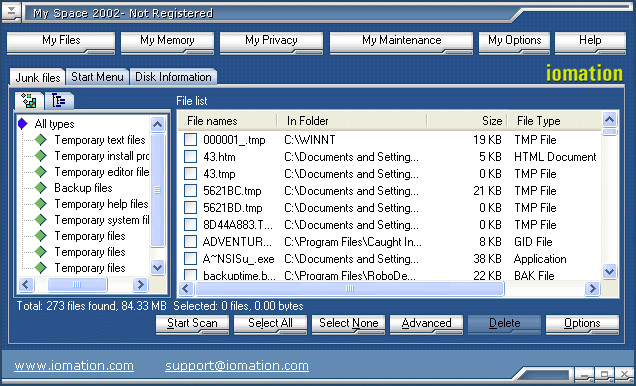Check the 5621BC.tmp file box
The width and height of the screenshot is (636, 386).
point(190,191)
